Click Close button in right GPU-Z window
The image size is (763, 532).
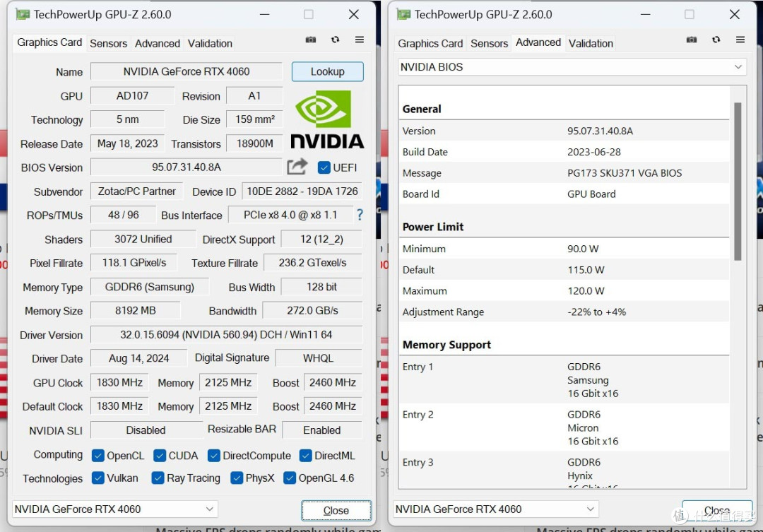717,509
